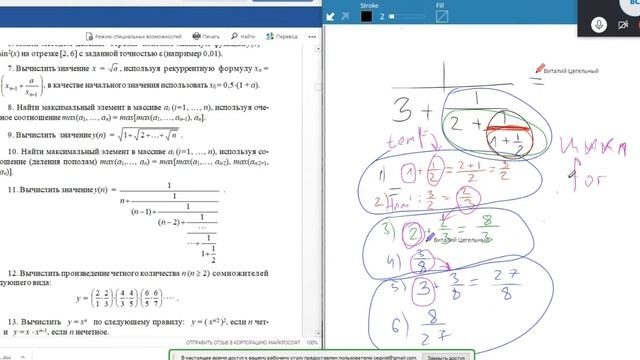Click the printer icon beside Печать
The image size is (640, 360).
pyautogui.click(x=196, y=36)
